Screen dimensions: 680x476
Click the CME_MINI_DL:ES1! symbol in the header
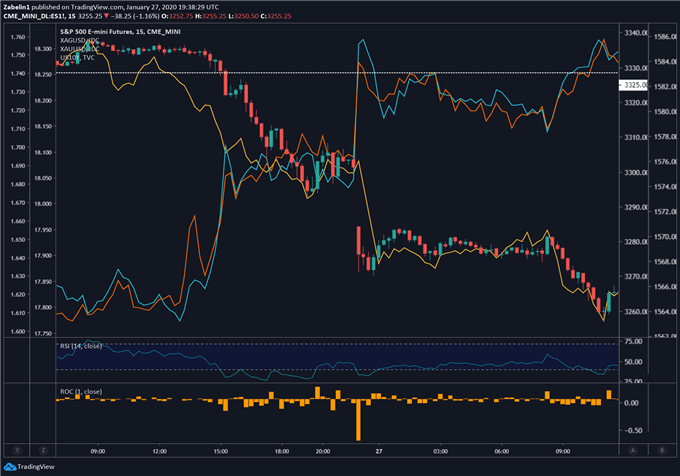(34, 16)
